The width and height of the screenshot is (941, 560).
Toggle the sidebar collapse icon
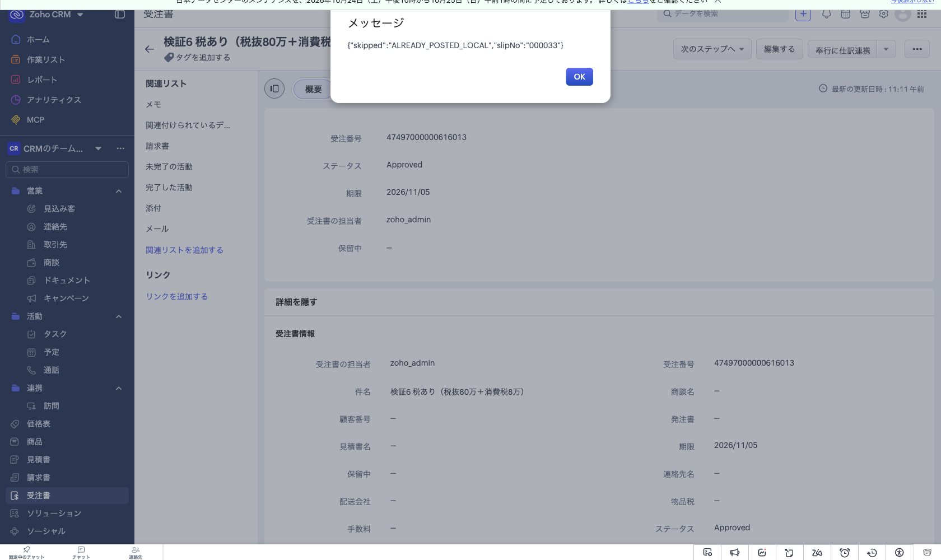pos(120,15)
